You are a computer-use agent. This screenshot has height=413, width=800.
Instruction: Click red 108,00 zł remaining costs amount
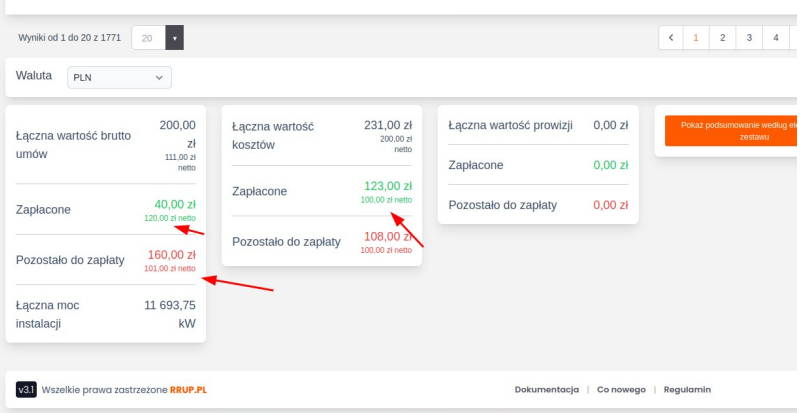pyautogui.click(x=388, y=237)
